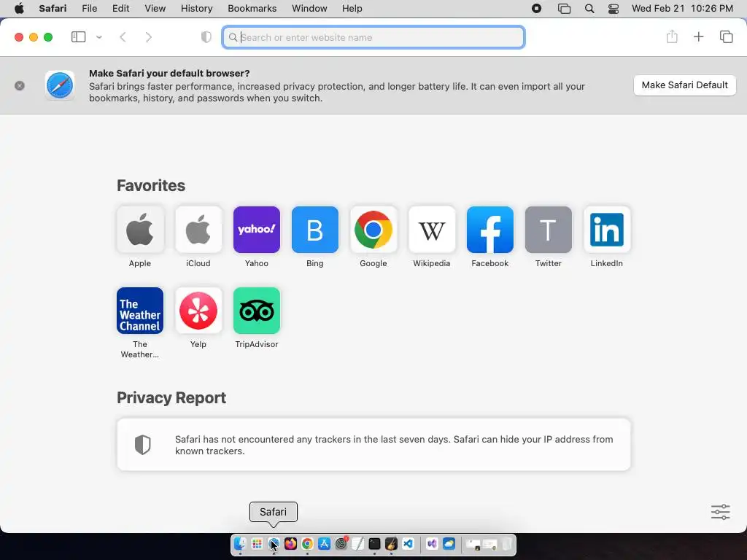Show the tab overview
The image size is (747, 560).
tap(726, 36)
